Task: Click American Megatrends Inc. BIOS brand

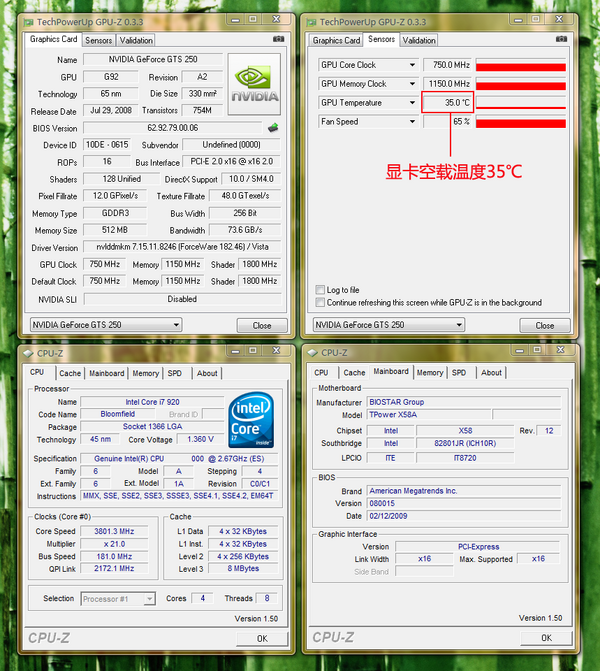Action: 464,491
